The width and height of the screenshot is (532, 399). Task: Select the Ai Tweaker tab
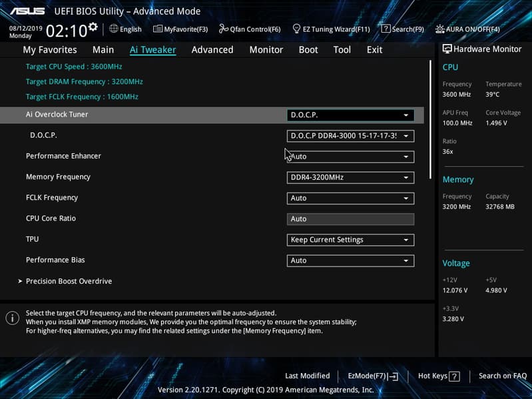pos(152,50)
